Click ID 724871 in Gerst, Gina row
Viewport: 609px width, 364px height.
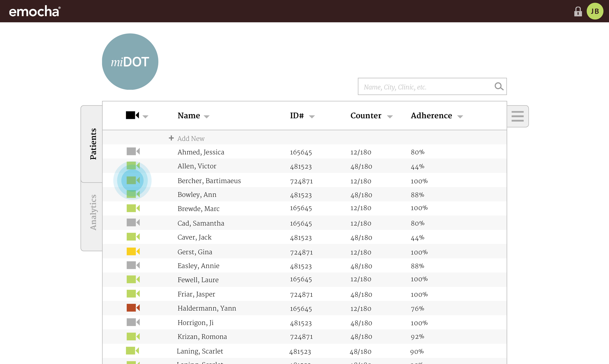(x=301, y=252)
